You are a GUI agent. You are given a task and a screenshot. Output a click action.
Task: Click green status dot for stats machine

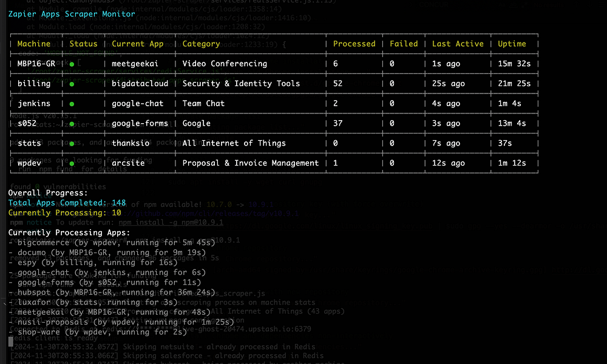click(x=72, y=144)
